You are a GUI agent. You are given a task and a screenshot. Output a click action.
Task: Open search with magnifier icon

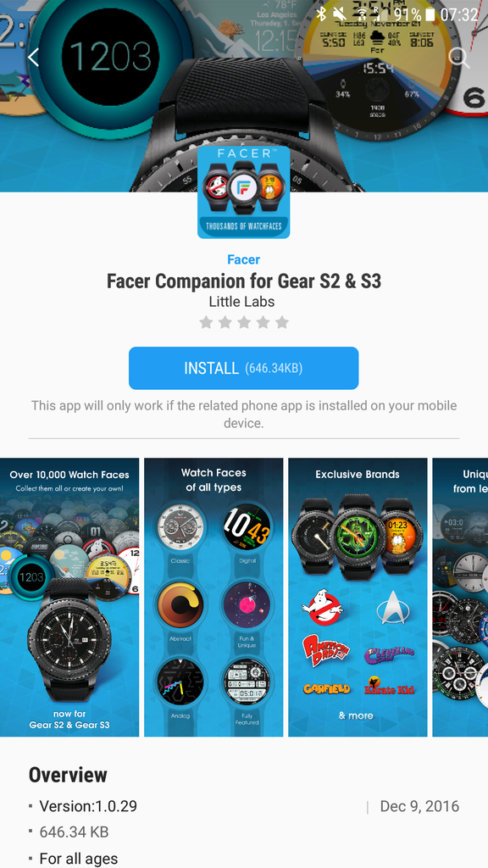coord(458,57)
